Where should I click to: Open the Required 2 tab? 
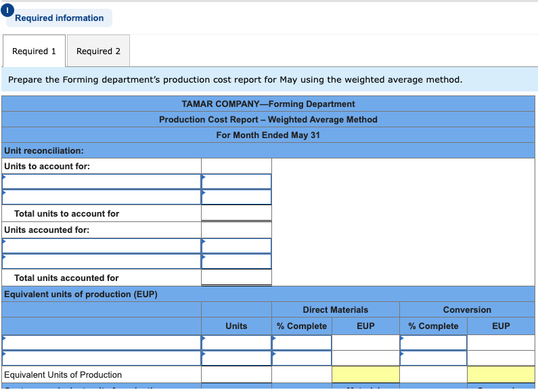[x=99, y=51]
